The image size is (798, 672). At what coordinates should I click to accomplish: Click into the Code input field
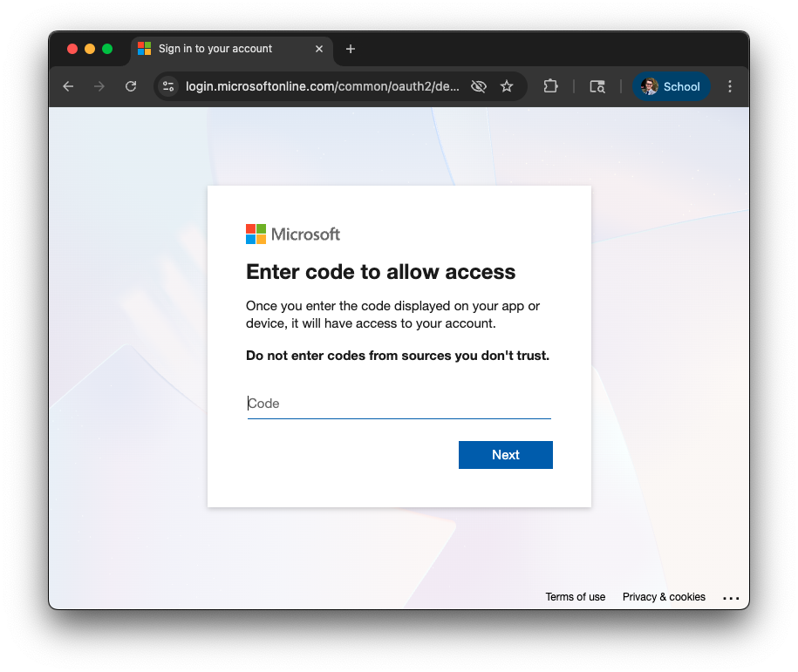pos(399,404)
